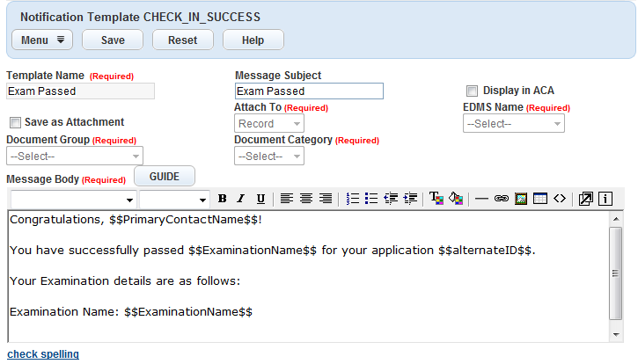Viewport: 638px width, 364px height.
Task: Toggle bold formatting in editor toolbar
Action: click(x=223, y=199)
